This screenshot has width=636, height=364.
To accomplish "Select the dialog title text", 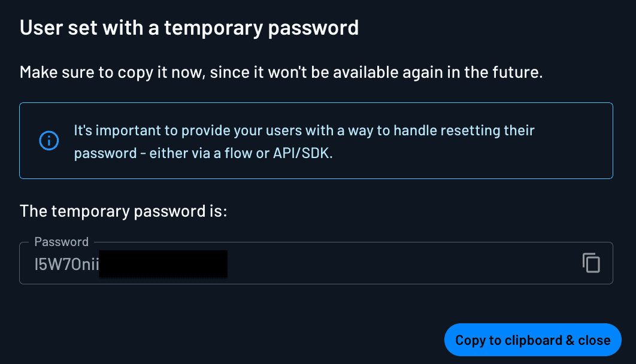I will coord(189,28).
